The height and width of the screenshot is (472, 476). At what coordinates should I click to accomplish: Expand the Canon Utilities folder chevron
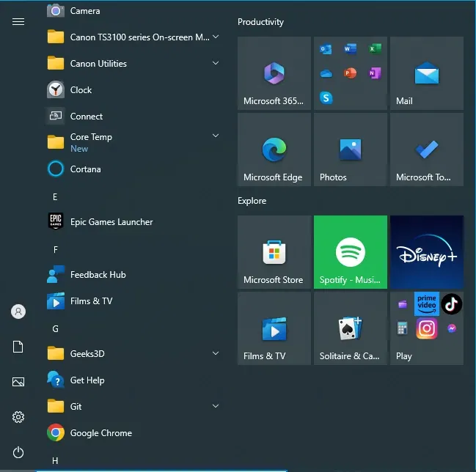[216, 63]
